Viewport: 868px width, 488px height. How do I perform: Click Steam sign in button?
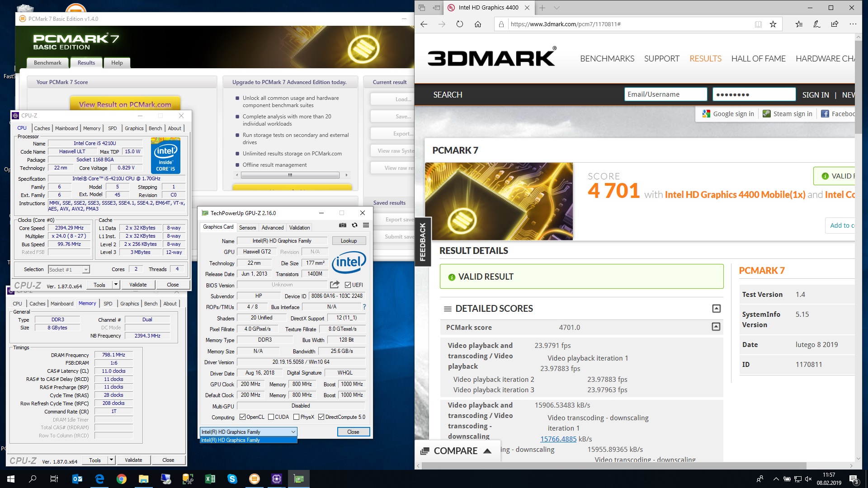point(787,114)
